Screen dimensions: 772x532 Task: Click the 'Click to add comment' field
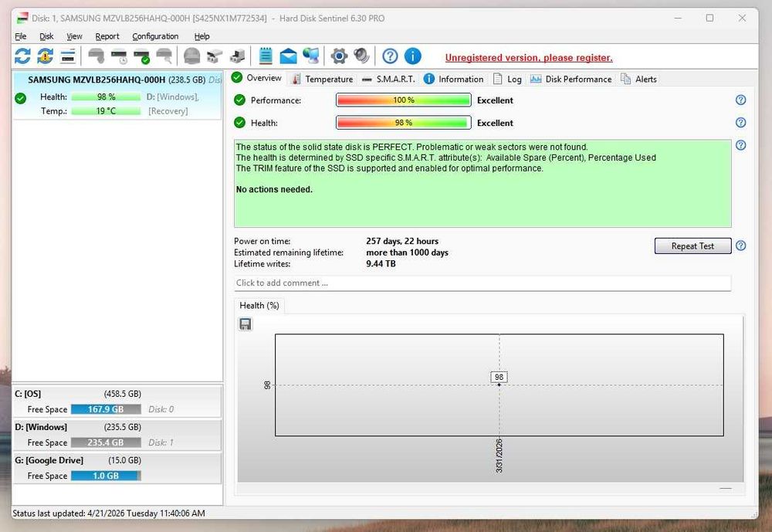(x=482, y=283)
